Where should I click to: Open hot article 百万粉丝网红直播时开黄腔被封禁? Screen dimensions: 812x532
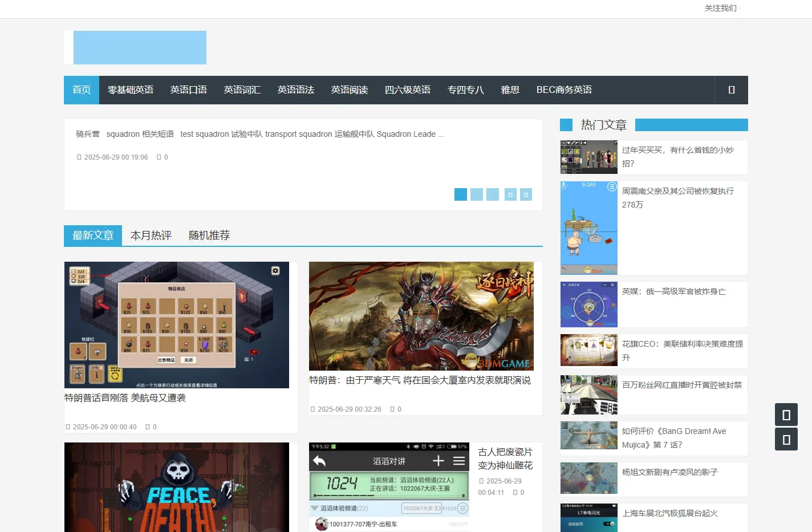[682, 385]
